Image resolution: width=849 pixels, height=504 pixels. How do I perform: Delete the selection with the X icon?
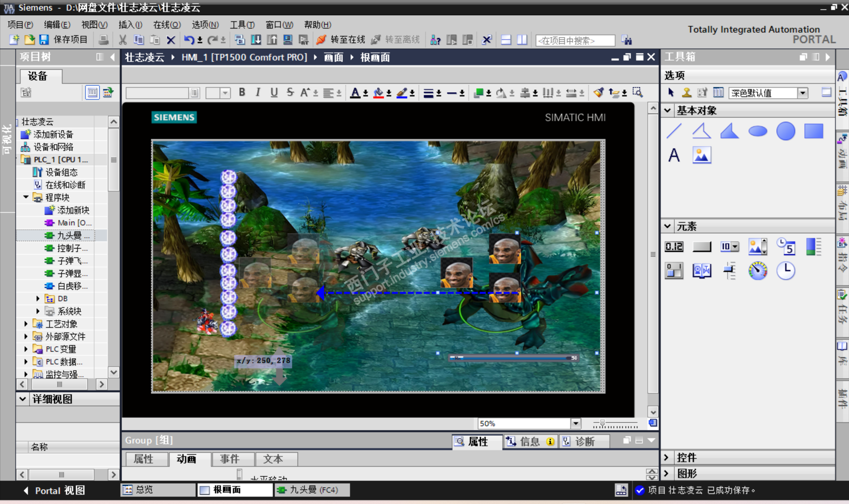(171, 40)
